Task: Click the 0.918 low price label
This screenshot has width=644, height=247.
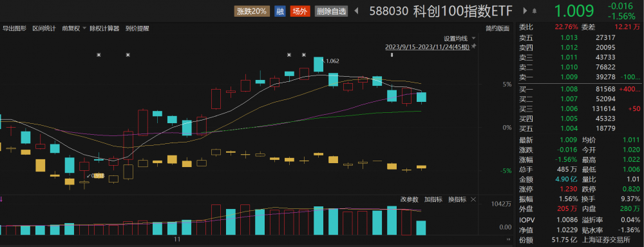Action: coord(97,175)
